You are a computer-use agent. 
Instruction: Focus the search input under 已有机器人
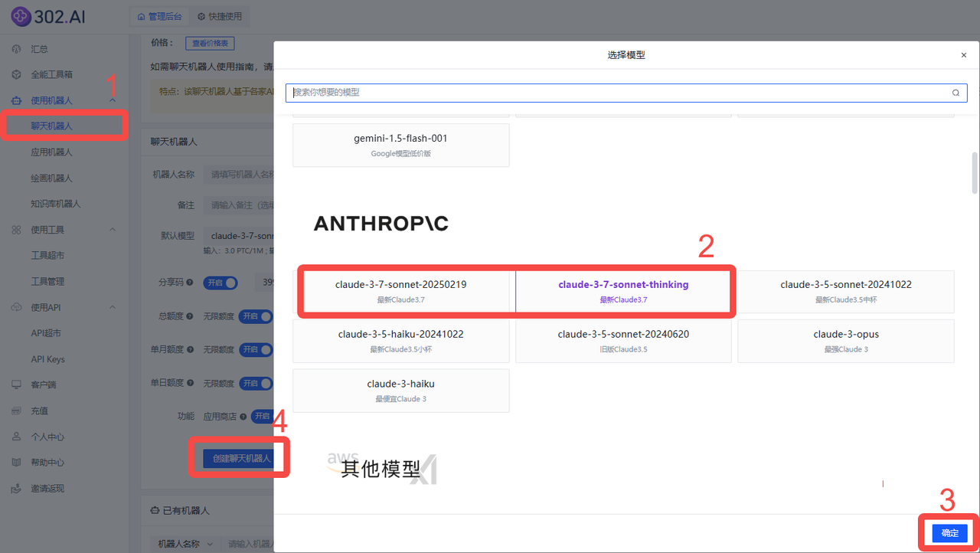coord(249,544)
